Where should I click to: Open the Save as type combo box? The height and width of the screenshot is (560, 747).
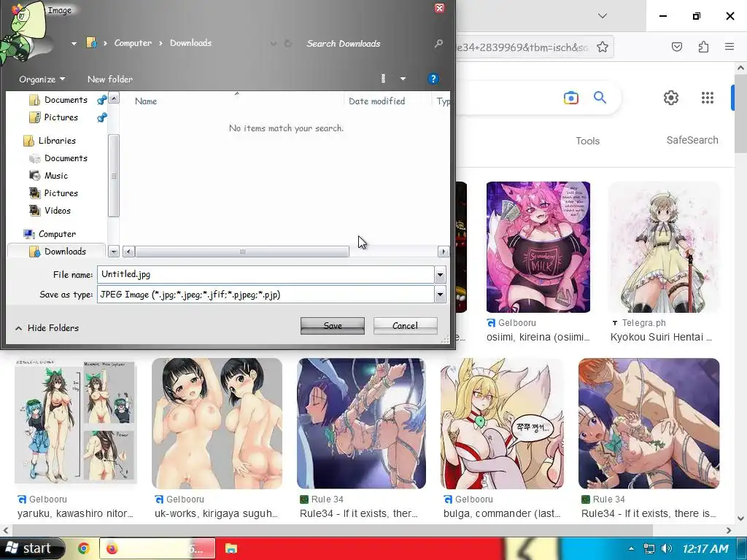coord(266,295)
